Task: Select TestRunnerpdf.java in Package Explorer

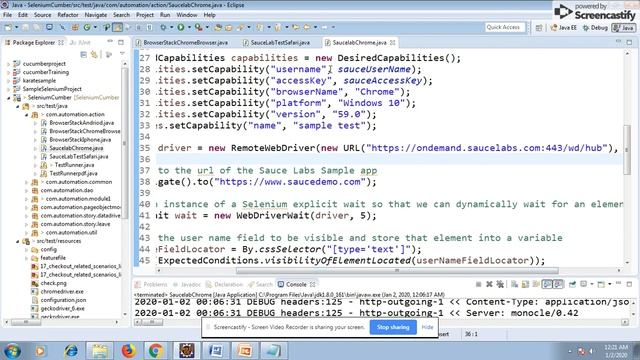Action: 73,173
